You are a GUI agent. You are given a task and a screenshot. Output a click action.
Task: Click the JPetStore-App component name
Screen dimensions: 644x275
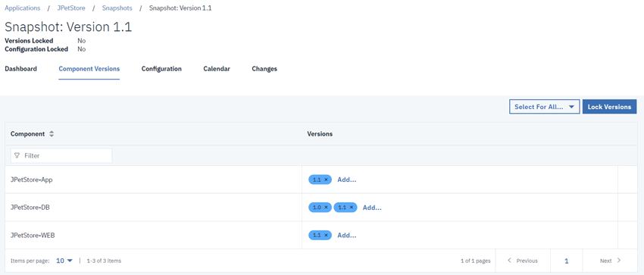pyautogui.click(x=32, y=180)
